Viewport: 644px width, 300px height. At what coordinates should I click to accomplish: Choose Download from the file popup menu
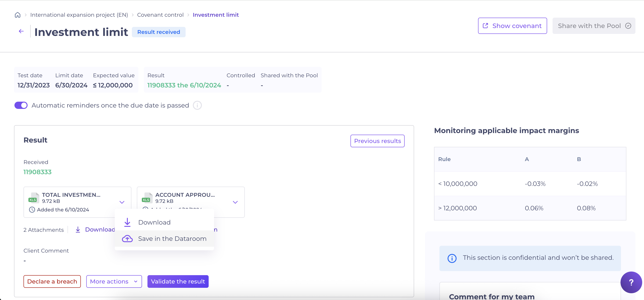pos(154,222)
